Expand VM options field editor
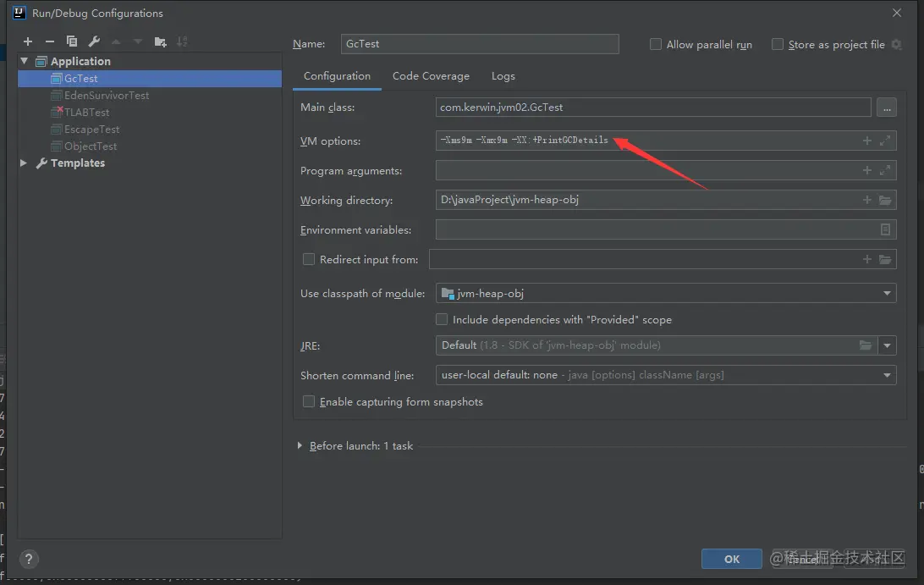 coord(885,141)
